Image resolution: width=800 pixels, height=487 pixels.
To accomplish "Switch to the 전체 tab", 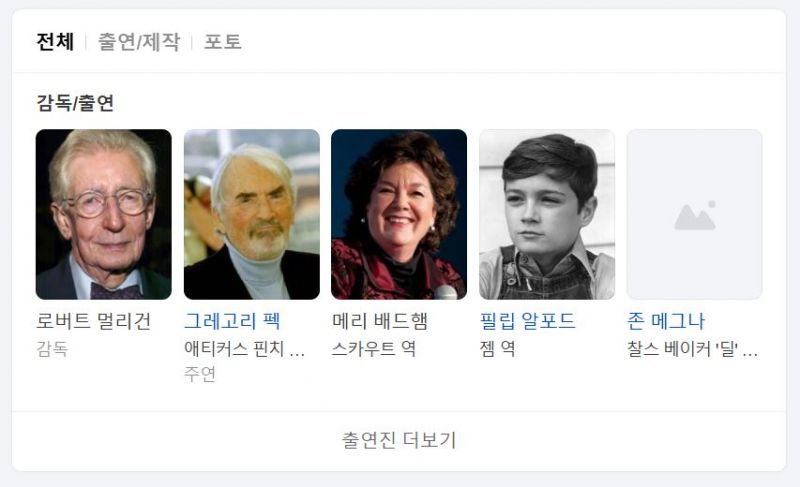I will click(55, 42).
